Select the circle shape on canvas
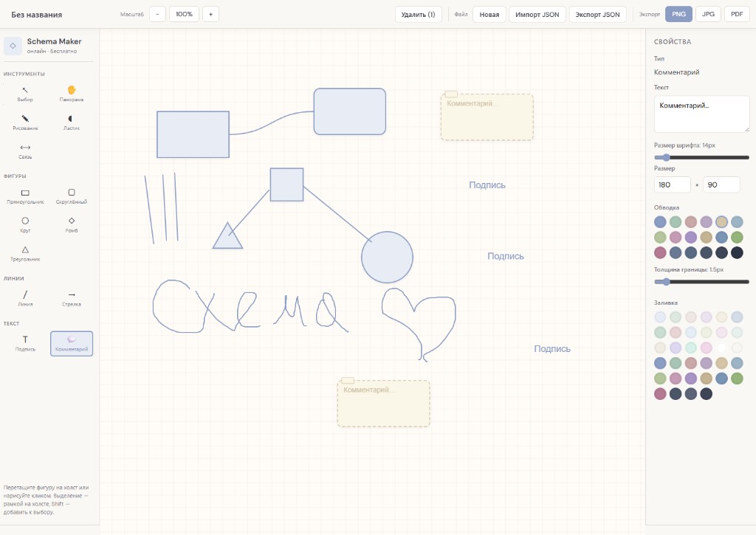The image size is (756, 535). [387, 258]
